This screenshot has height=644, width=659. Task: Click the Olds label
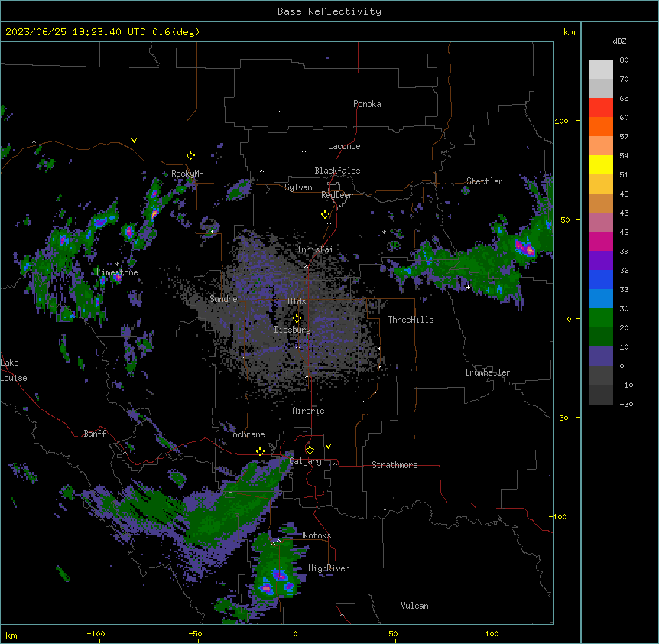297,301
